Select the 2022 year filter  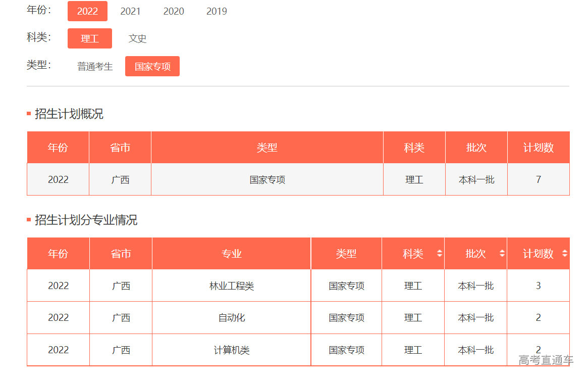pyautogui.click(x=87, y=11)
